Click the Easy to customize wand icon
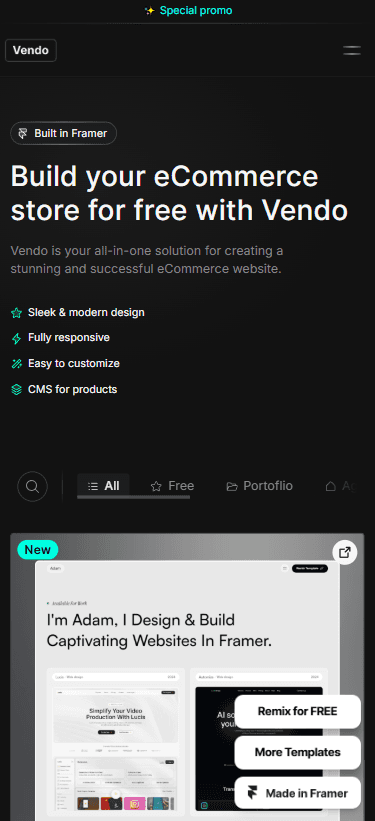The height and width of the screenshot is (821, 375). pyautogui.click(x=17, y=364)
